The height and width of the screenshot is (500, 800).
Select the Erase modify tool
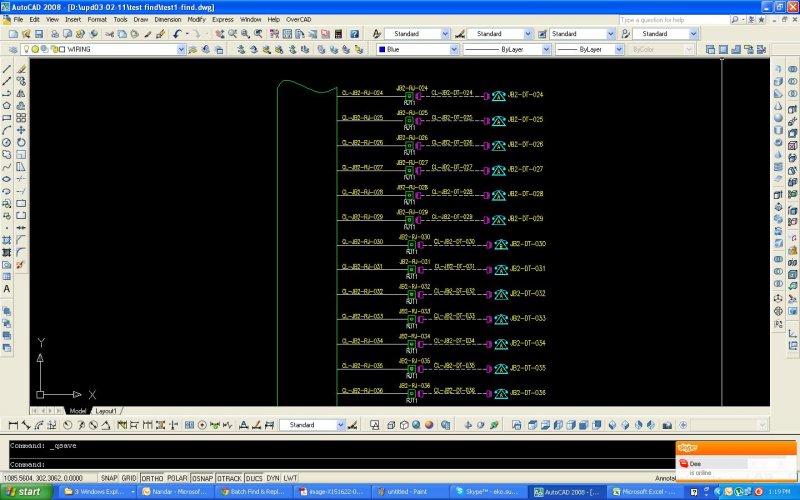(x=21, y=69)
